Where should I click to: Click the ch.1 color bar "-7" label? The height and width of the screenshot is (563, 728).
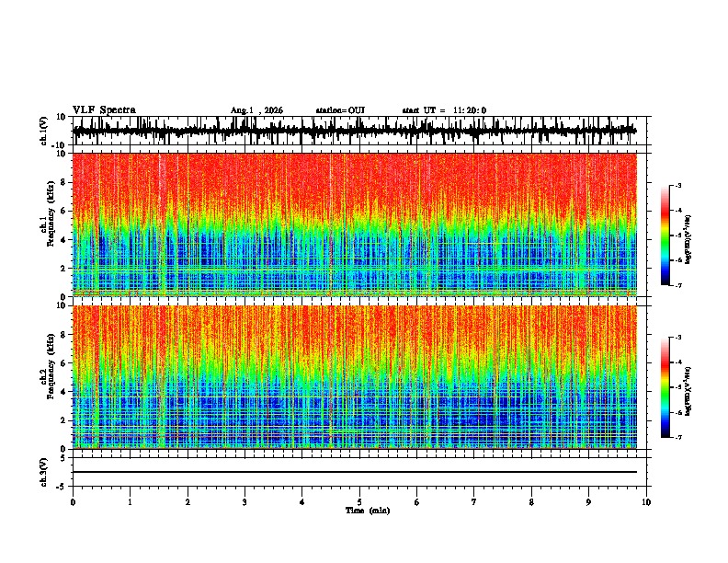pos(677,285)
